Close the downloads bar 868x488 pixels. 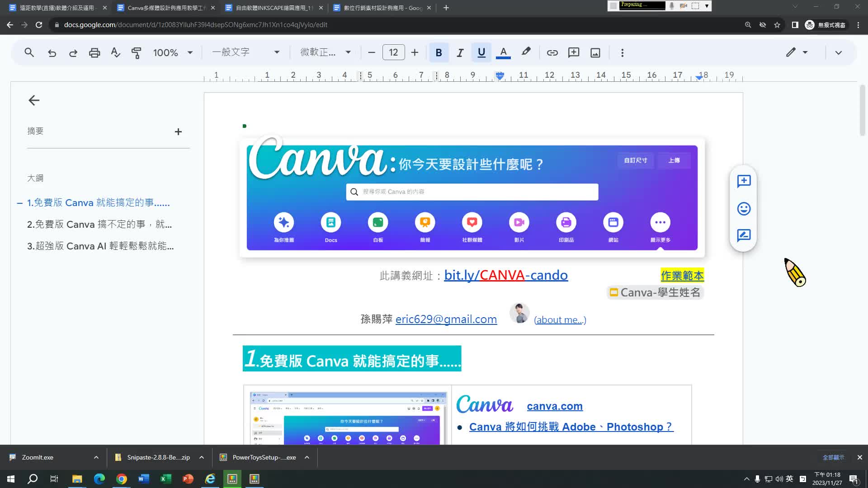pyautogui.click(x=860, y=457)
